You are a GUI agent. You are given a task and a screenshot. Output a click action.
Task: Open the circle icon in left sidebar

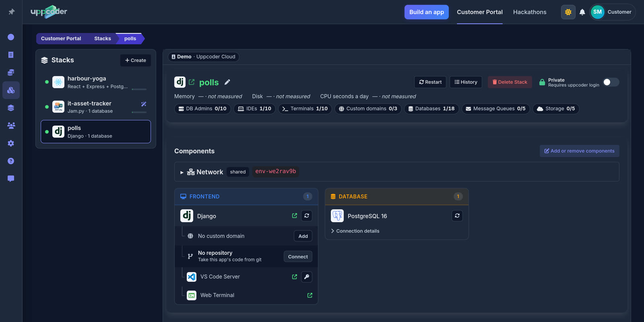pos(11,37)
